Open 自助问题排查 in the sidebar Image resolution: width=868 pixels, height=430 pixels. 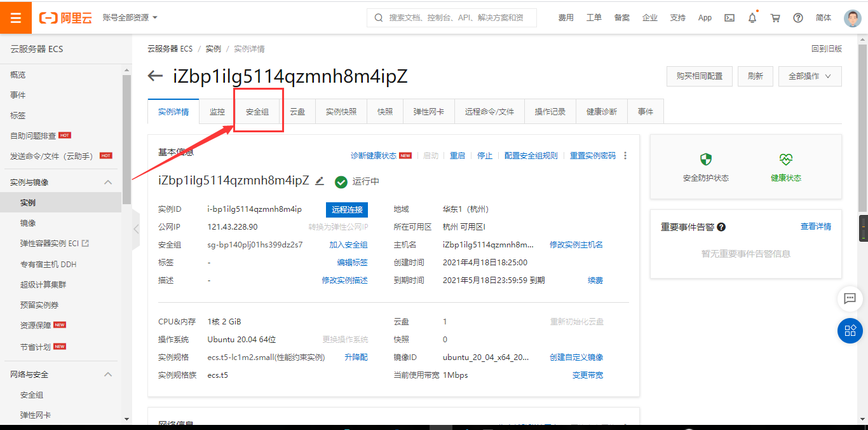click(33, 135)
